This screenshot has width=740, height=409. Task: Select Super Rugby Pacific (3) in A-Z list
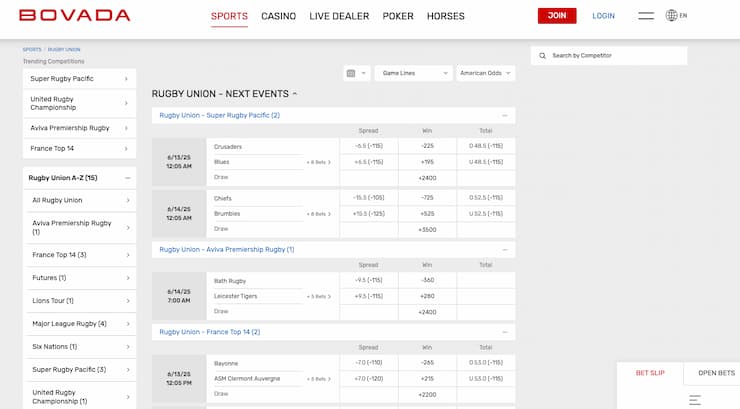pyautogui.click(x=80, y=369)
